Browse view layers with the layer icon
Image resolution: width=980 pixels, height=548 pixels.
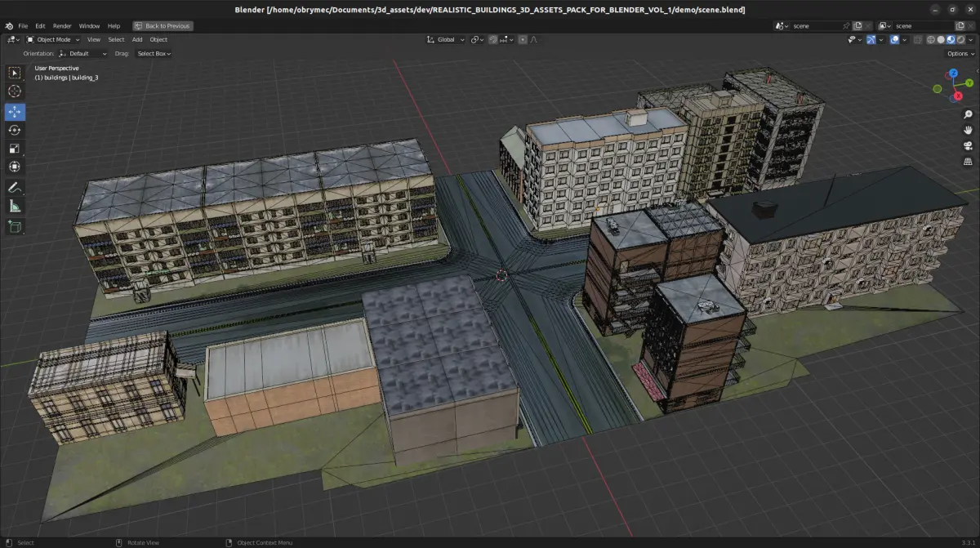pos(884,26)
